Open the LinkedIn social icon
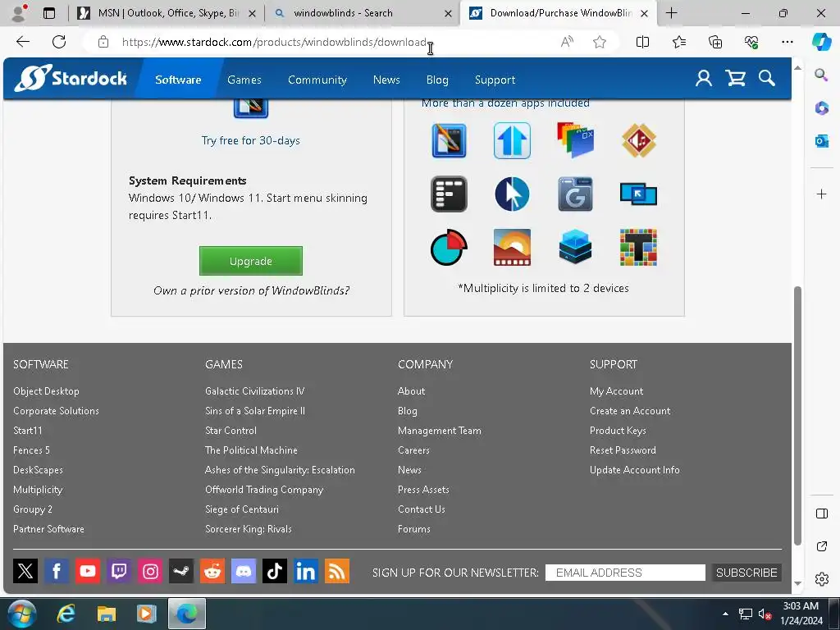The image size is (840, 630). 306,571
